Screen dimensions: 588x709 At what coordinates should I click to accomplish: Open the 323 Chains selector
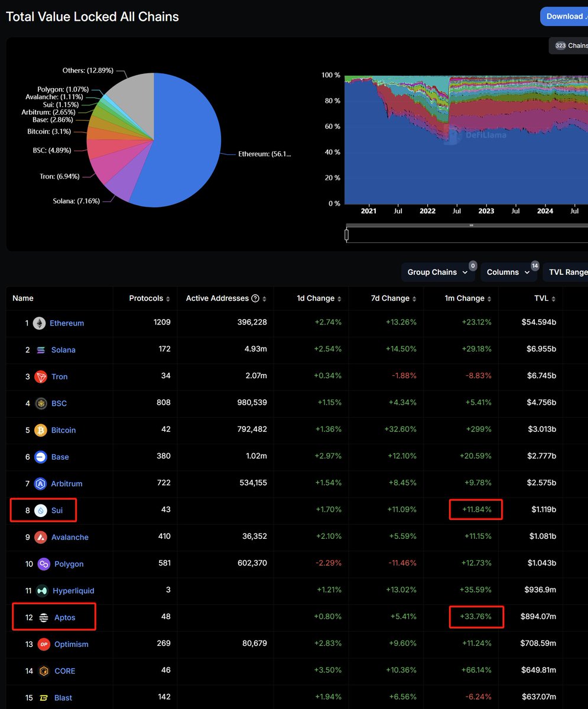pyautogui.click(x=568, y=45)
